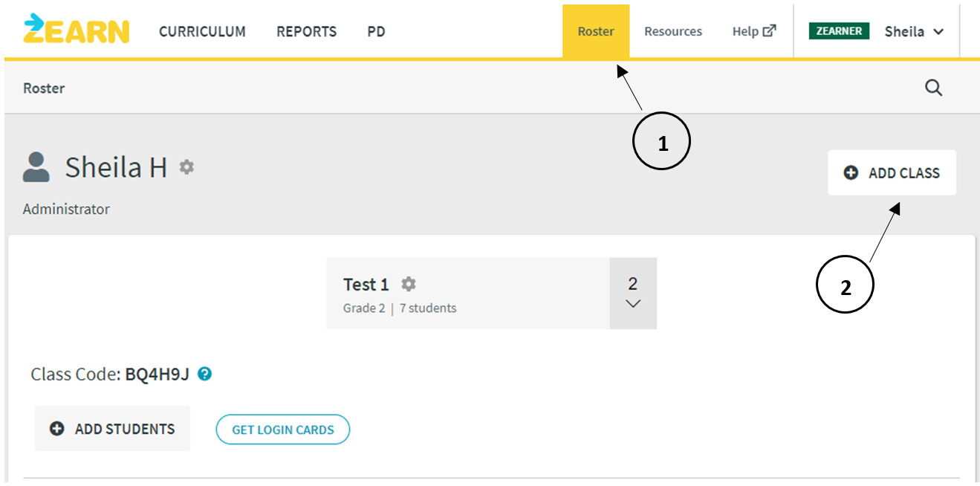Open settings gear next to Sheila H
This screenshot has height=486, width=980.
click(186, 167)
